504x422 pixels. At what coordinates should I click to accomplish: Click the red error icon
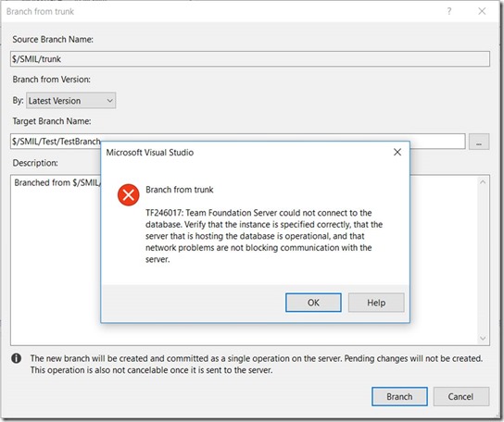point(128,194)
